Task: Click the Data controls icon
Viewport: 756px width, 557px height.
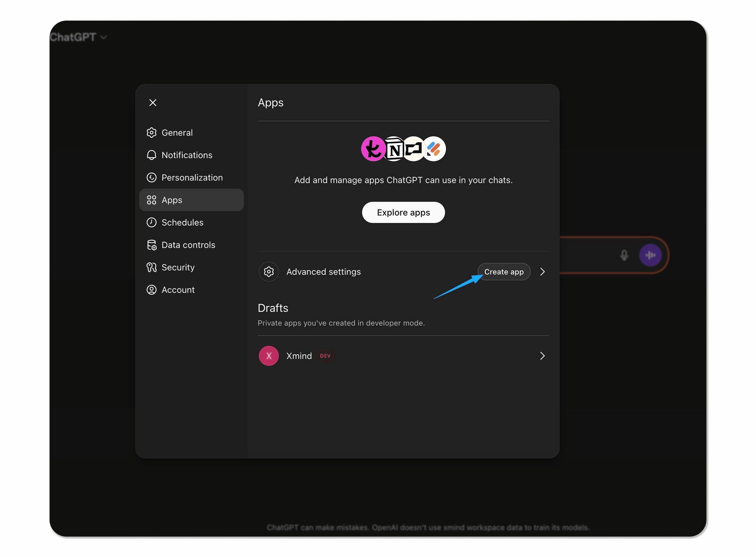Action: [x=152, y=245]
